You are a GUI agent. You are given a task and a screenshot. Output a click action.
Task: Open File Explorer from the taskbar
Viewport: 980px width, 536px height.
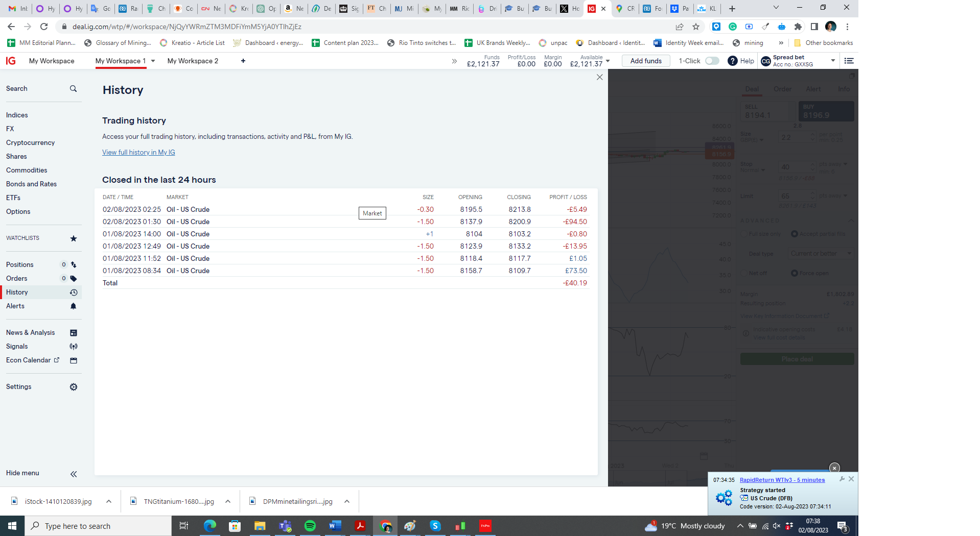(260, 526)
